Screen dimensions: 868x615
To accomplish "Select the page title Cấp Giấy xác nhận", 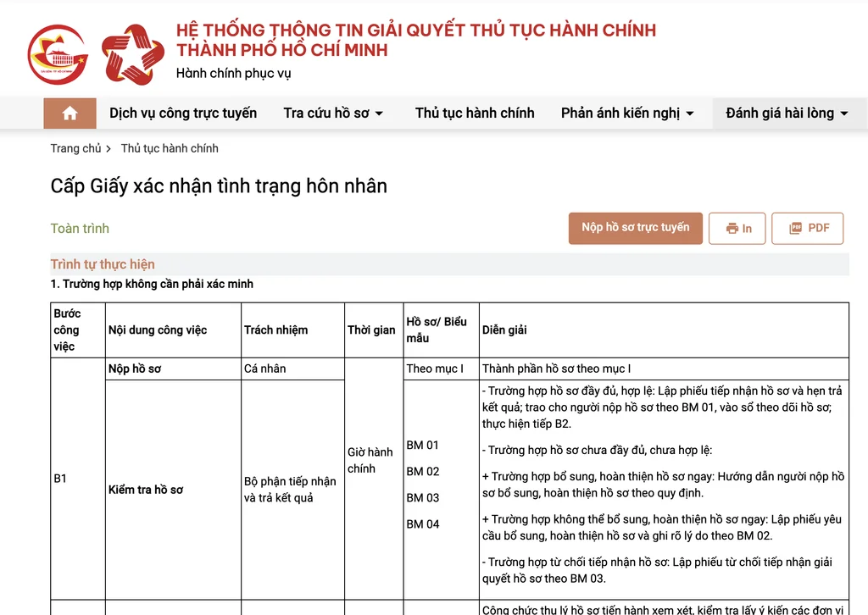I will [x=219, y=186].
